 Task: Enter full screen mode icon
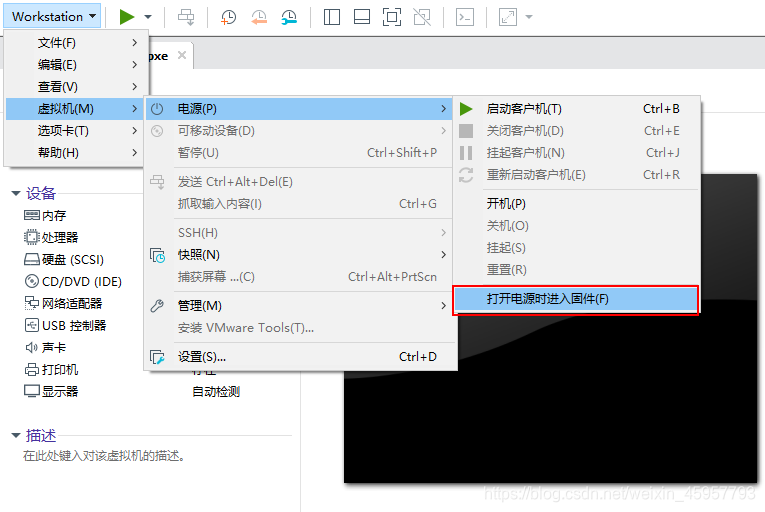pos(392,17)
